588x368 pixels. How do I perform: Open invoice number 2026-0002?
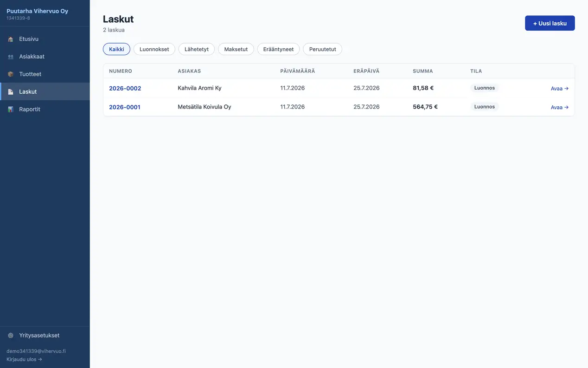coord(125,88)
